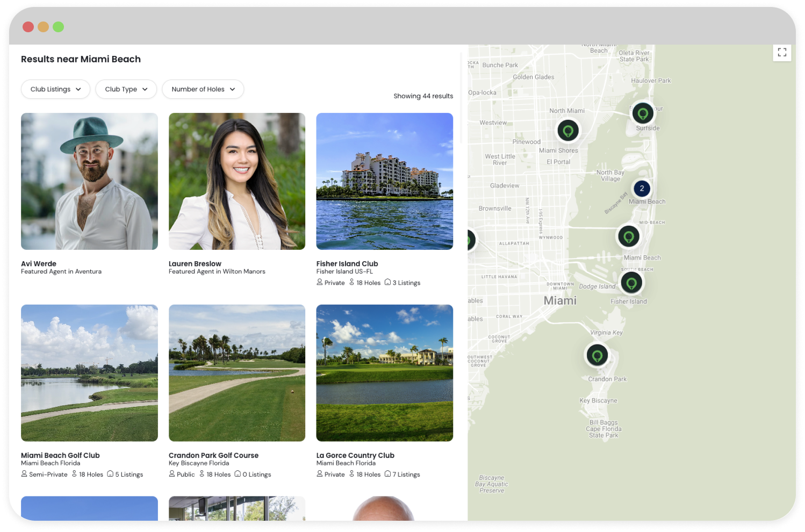
Task: Expand the Club Type filter
Action: [x=126, y=89]
